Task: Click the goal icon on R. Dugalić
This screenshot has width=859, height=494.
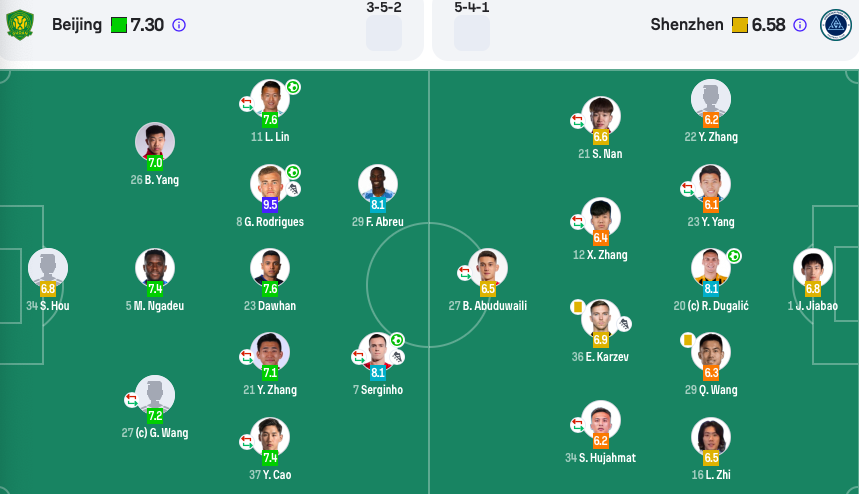Action: tap(734, 256)
